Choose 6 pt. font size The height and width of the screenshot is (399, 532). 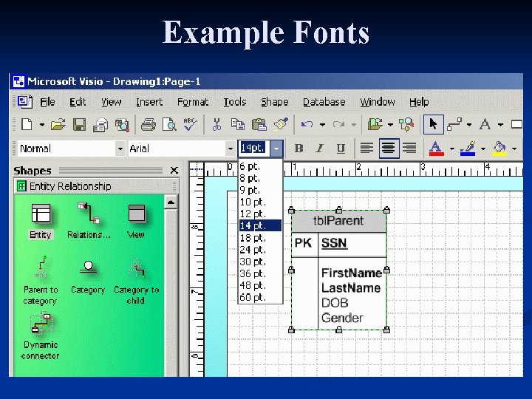[x=260, y=166]
